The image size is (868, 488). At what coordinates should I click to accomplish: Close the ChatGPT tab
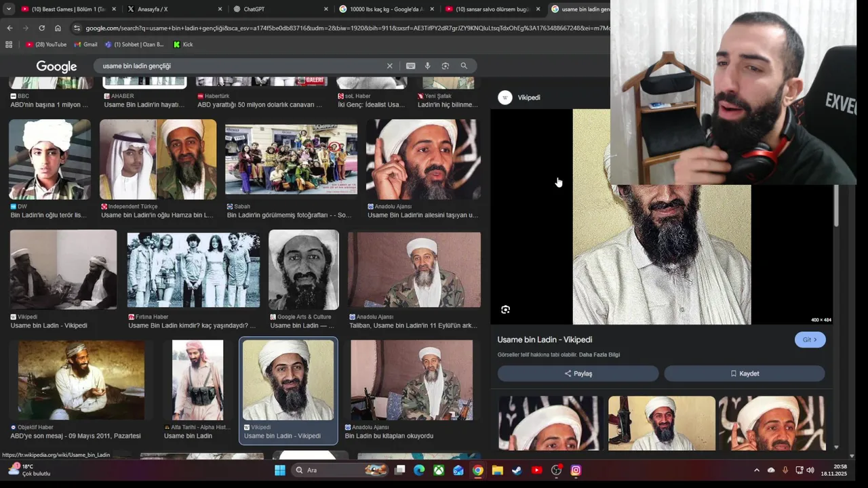click(x=325, y=9)
